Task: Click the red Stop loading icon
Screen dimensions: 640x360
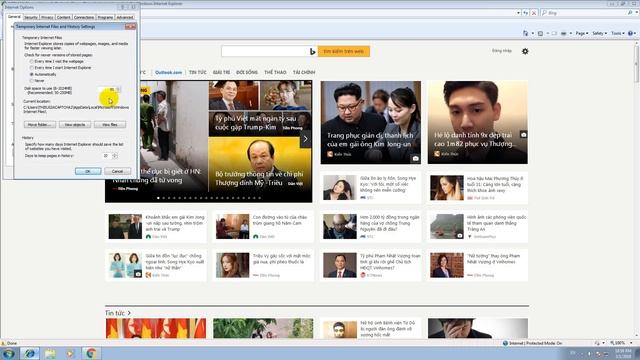Action: click(x=533, y=13)
